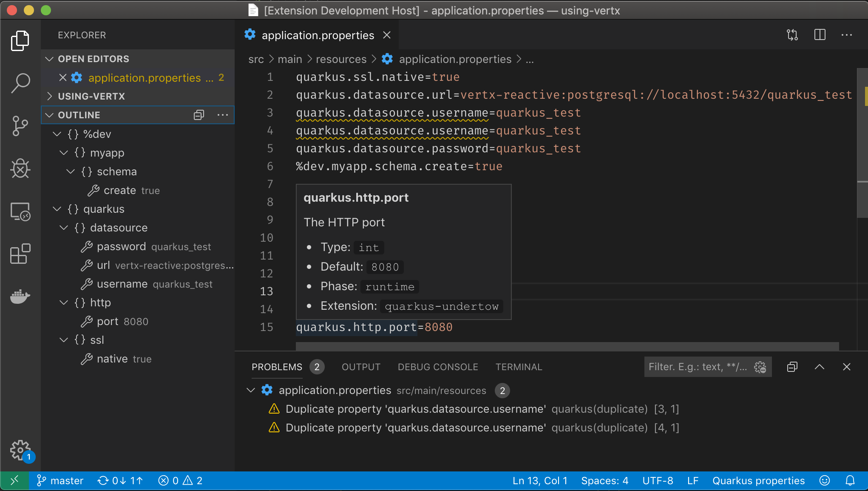
Task: Collapse the datasource node in Outline
Action: [x=64, y=228]
